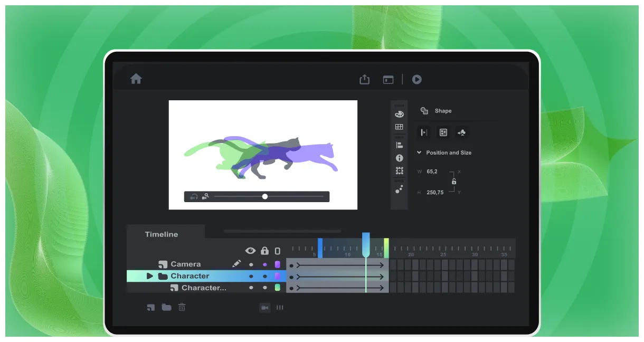Expand the Character group in the timeline

click(149, 275)
